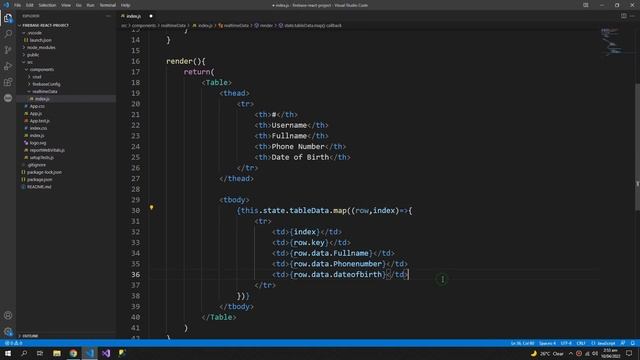Viewport: 640px width, 360px height.
Task: Open File Explorer from the taskbar
Action: [57, 353]
